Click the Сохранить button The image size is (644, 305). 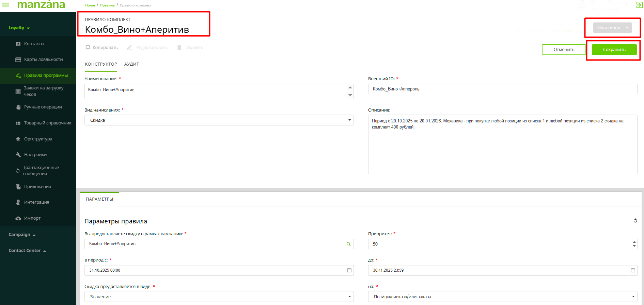click(614, 50)
